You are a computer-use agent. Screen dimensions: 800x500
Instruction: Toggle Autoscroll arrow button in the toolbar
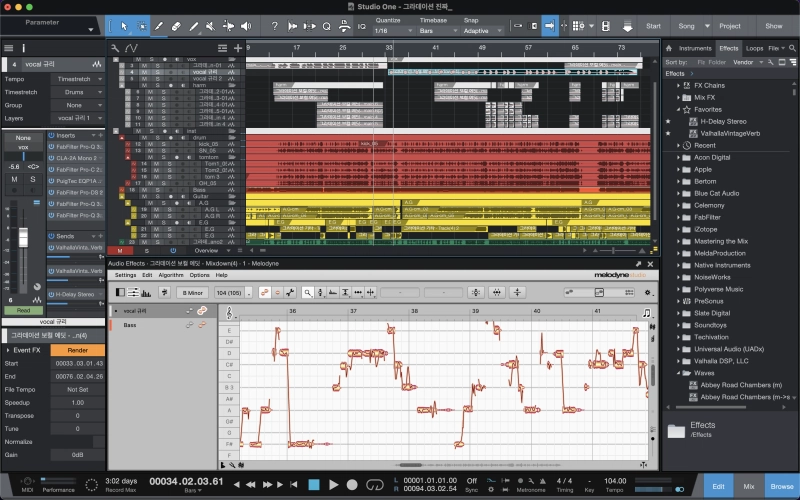click(x=549, y=25)
